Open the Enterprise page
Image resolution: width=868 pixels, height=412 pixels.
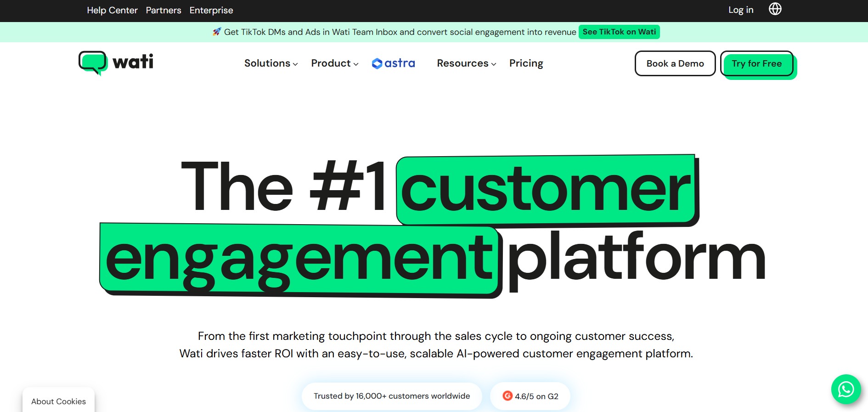[x=211, y=10]
